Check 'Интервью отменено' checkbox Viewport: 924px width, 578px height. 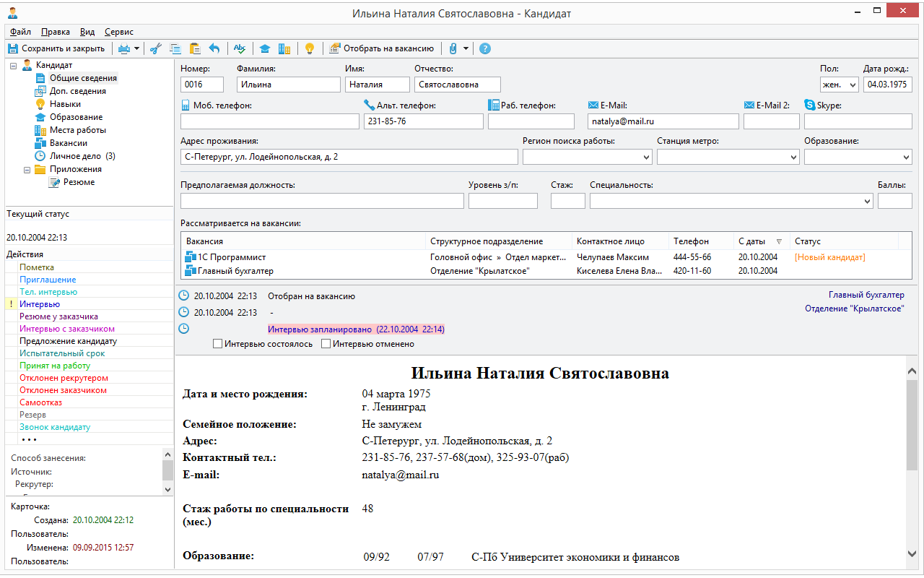[x=326, y=344]
